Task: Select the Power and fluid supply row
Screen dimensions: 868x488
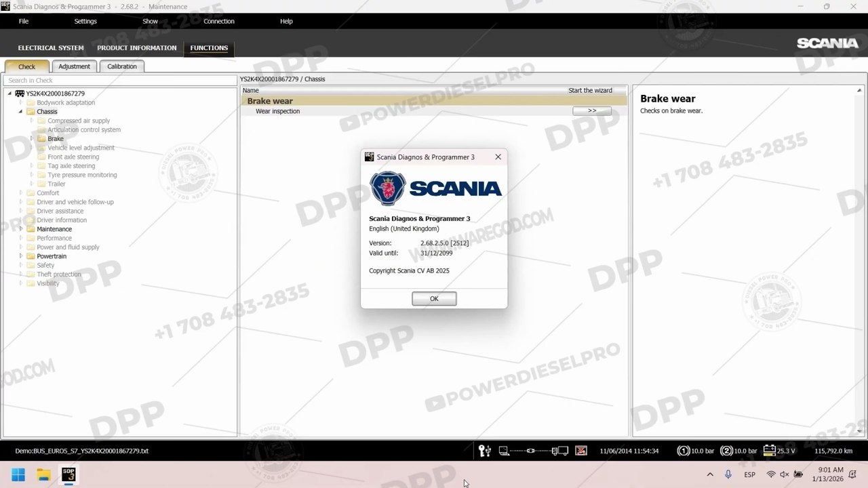Action: 68,247
